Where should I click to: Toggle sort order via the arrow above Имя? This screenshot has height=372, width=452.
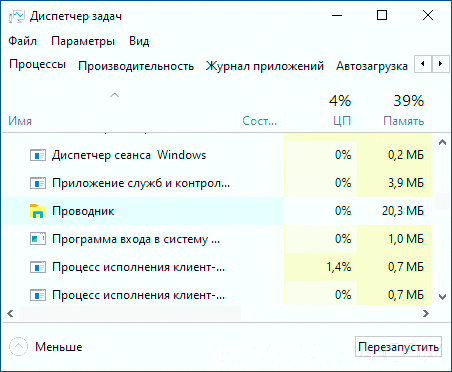click(x=114, y=95)
